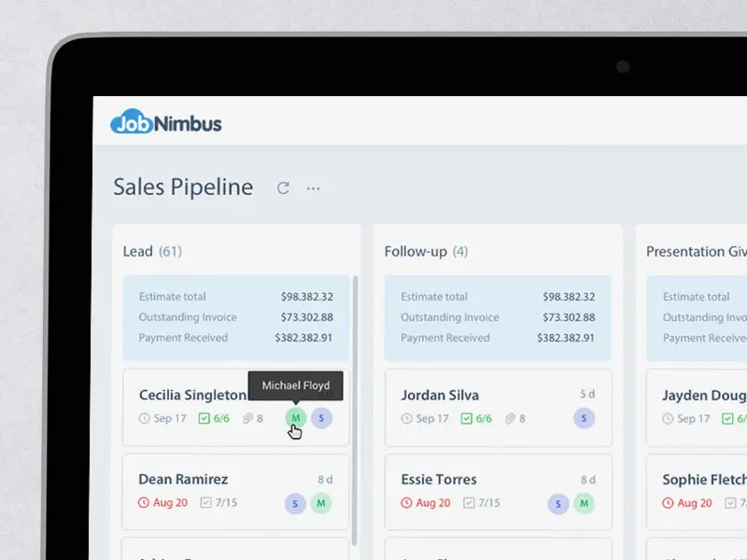Click the attachment paperclip on Cecilia Singleton card

[x=247, y=419]
